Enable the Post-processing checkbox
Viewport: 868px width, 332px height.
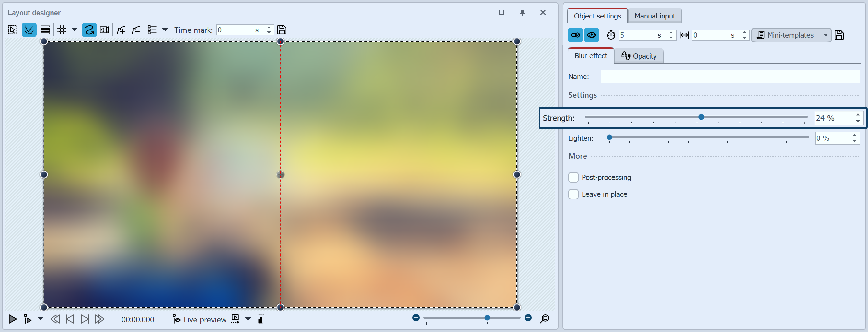(x=573, y=177)
